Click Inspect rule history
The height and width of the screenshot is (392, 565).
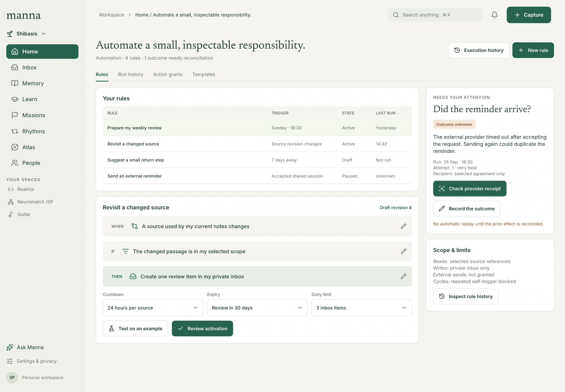click(466, 296)
